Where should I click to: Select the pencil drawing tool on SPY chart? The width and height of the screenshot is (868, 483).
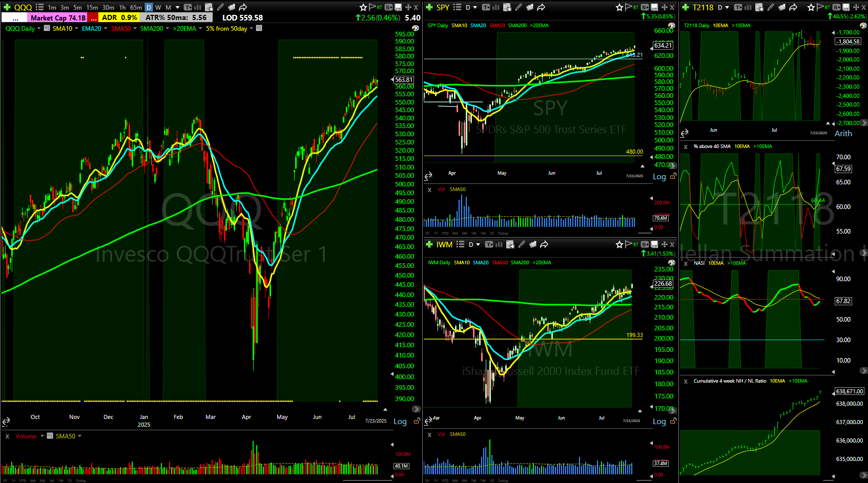(519, 7)
